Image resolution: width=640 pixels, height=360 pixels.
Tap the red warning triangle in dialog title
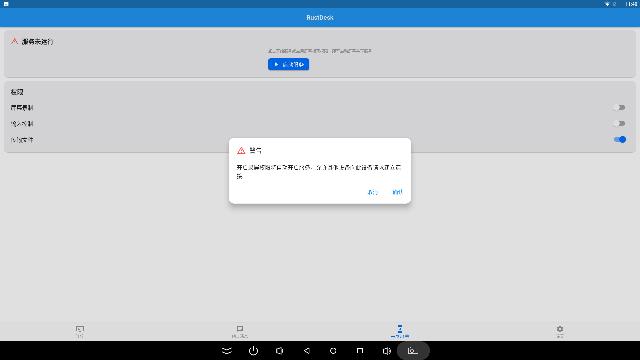241,151
